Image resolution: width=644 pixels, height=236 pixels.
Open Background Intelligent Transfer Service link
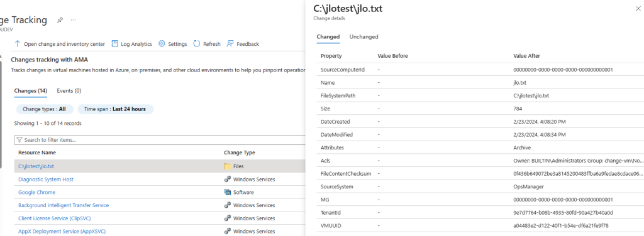click(64, 205)
